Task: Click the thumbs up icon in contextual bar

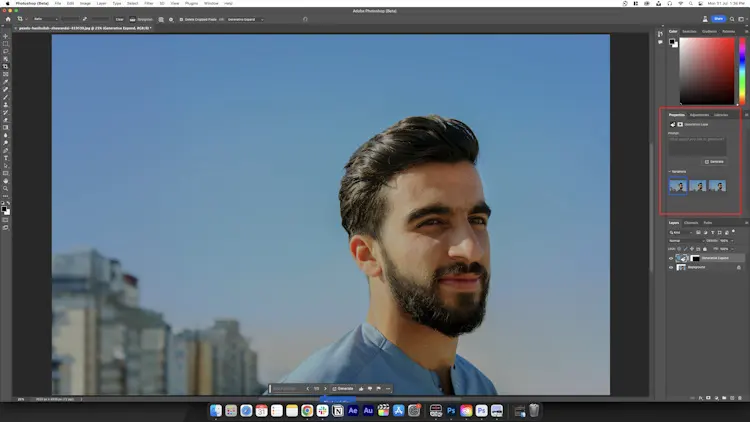Action: (361, 389)
